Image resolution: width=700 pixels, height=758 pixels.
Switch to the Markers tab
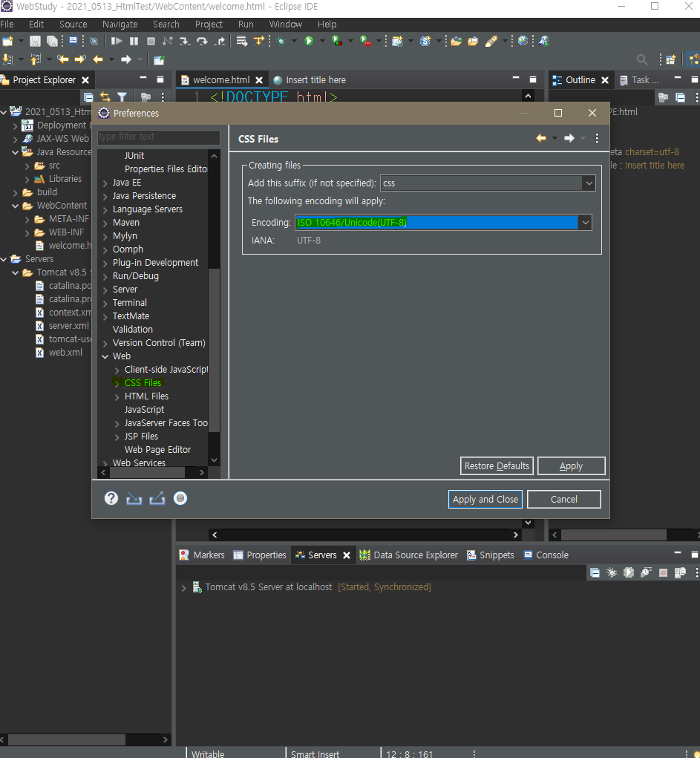pyautogui.click(x=202, y=555)
